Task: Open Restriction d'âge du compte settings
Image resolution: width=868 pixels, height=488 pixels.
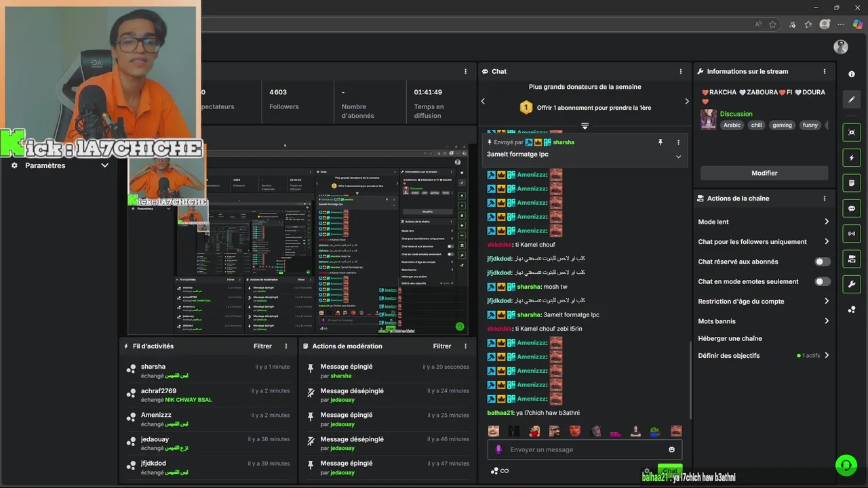Action: coord(764,301)
